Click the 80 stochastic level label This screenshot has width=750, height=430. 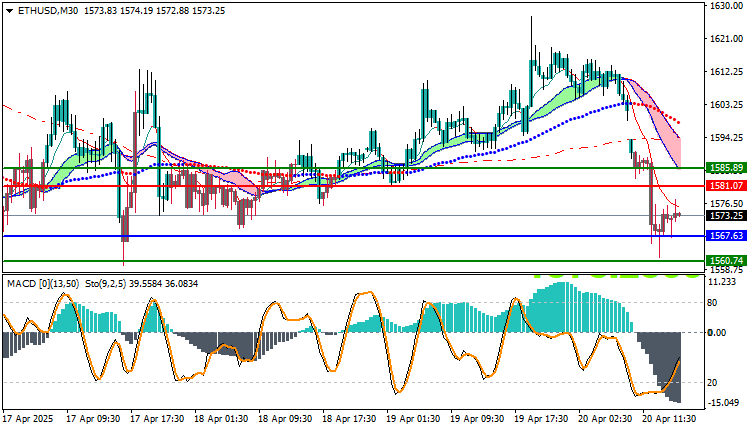712,303
